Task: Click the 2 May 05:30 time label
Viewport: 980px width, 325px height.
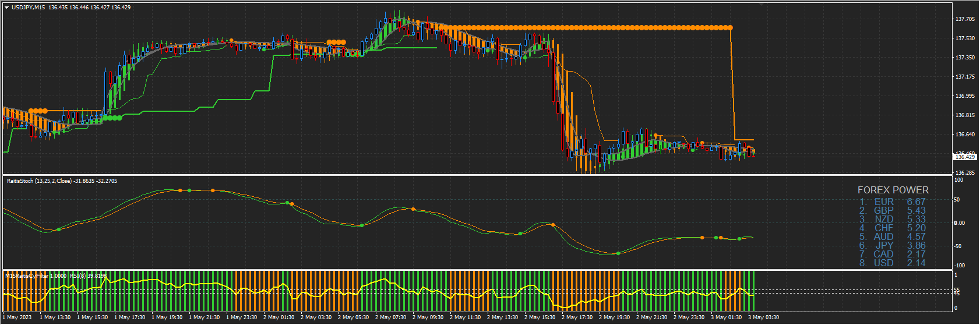Action: coord(353,317)
